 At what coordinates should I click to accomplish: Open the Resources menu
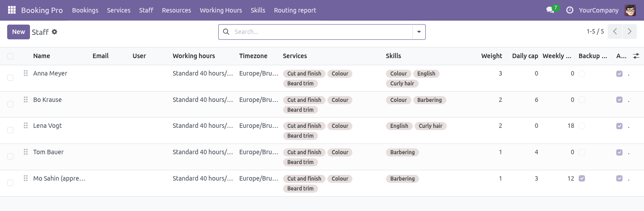tap(176, 10)
